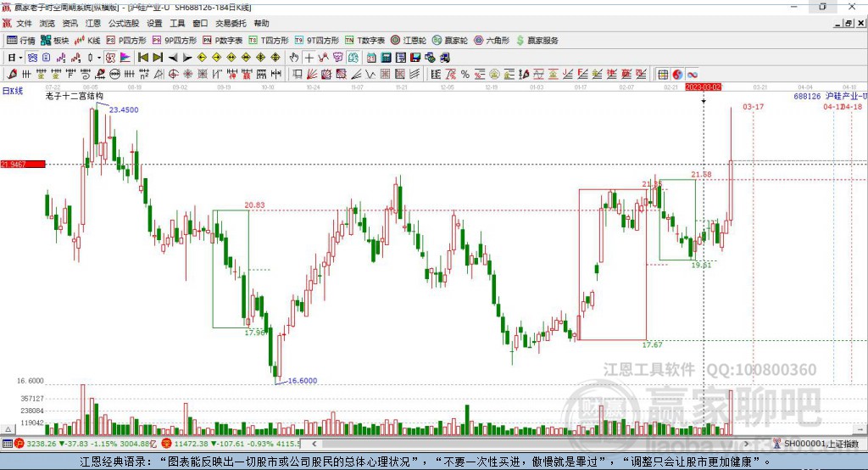Collapse volume panel with bottom-left triangle
Viewport: 868px width, 470px height.
[x=8, y=429]
